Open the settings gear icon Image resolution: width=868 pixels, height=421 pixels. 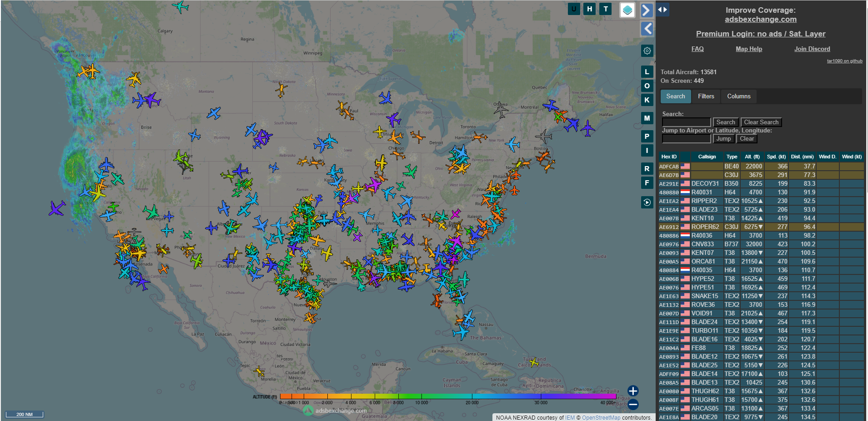click(x=647, y=51)
